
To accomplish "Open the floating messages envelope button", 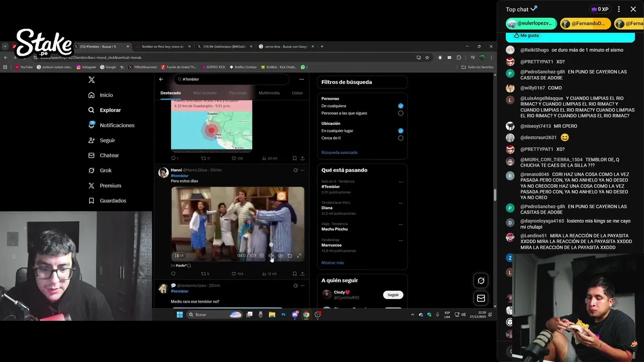I will [x=481, y=298].
